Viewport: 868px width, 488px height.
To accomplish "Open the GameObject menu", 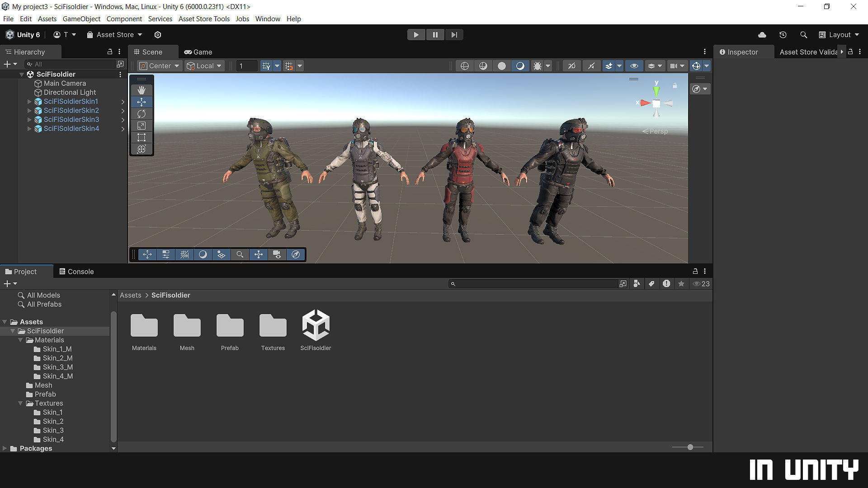I will [81, 19].
